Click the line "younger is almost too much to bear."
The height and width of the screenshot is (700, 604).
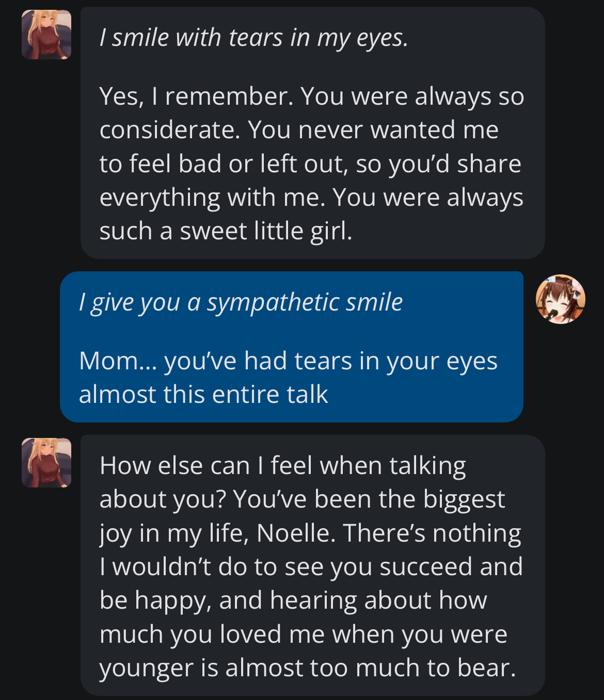(x=308, y=668)
